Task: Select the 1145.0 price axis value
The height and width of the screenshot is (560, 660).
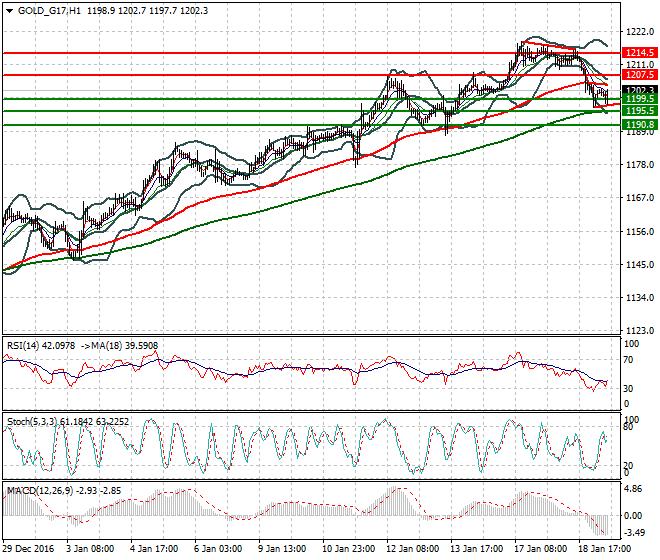Action: click(x=640, y=265)
